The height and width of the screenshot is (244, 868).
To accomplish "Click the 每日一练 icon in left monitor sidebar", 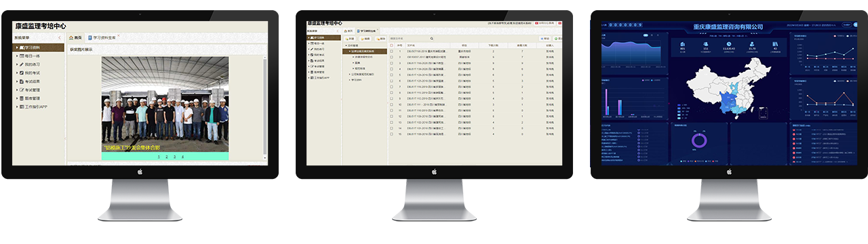I will 22,56.
